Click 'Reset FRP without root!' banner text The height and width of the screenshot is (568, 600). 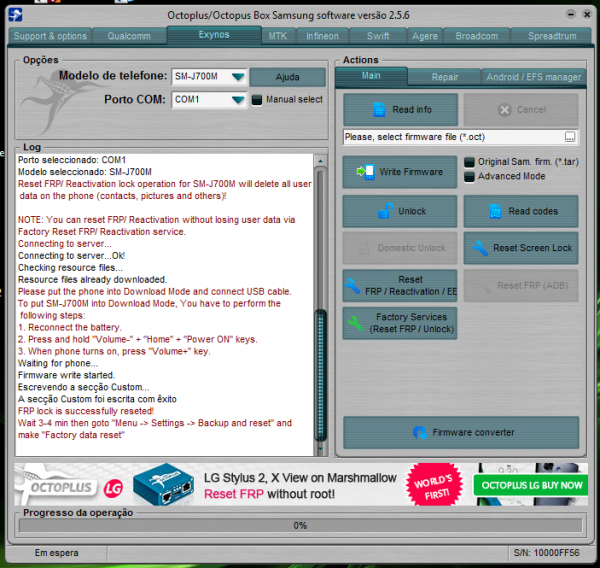tap(269, 494)
